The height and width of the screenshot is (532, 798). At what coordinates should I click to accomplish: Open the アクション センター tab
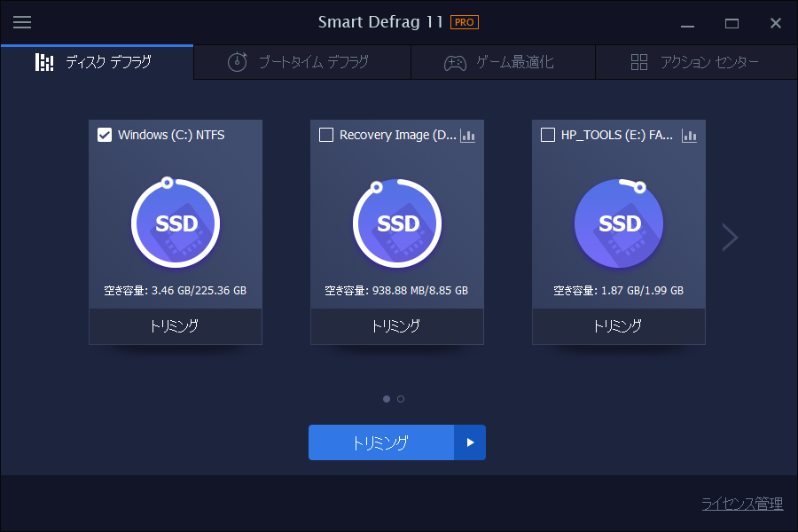tap(696, 62)
